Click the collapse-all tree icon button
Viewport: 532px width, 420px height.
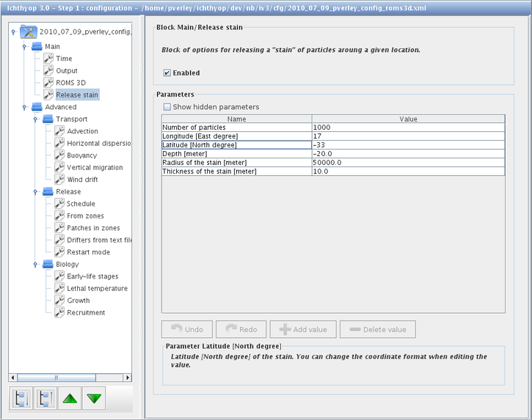coord(45,398)
